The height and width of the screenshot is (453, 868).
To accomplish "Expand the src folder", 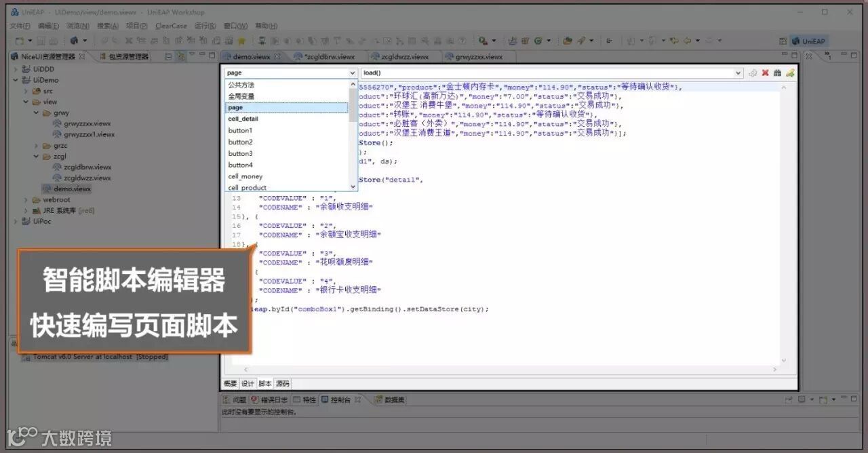I will (26, 91).
